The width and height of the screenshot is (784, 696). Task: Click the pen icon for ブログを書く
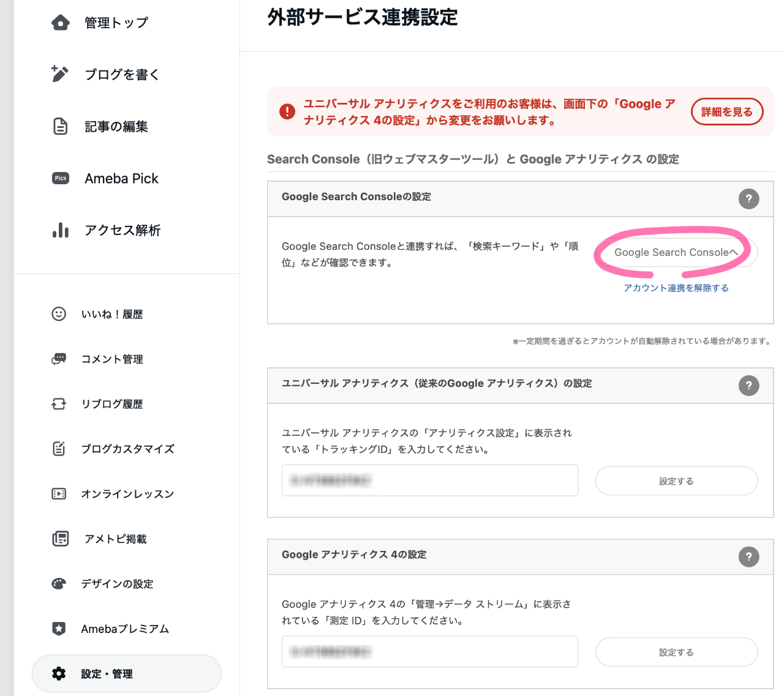click(x=60, y=74)
